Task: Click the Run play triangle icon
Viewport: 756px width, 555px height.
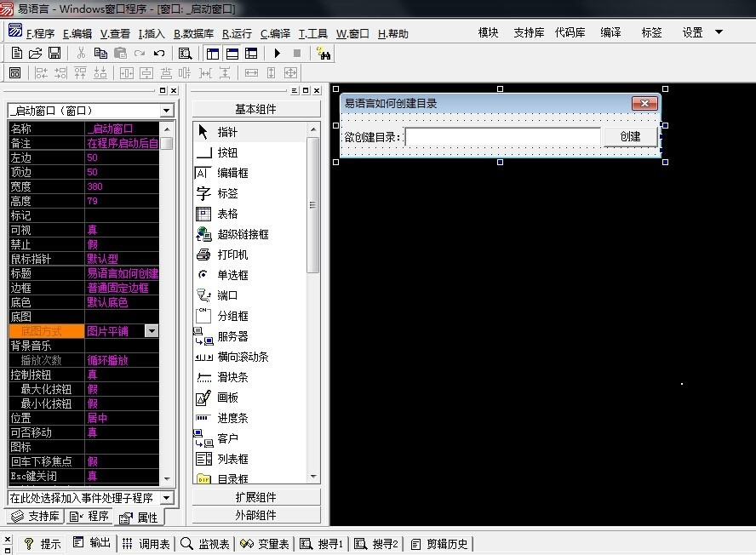Action: click(x=278, y=53)
